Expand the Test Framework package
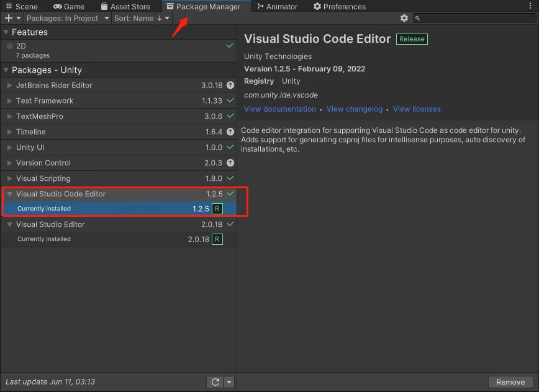The height and width of the screenshot is (392, 539). 10,101
